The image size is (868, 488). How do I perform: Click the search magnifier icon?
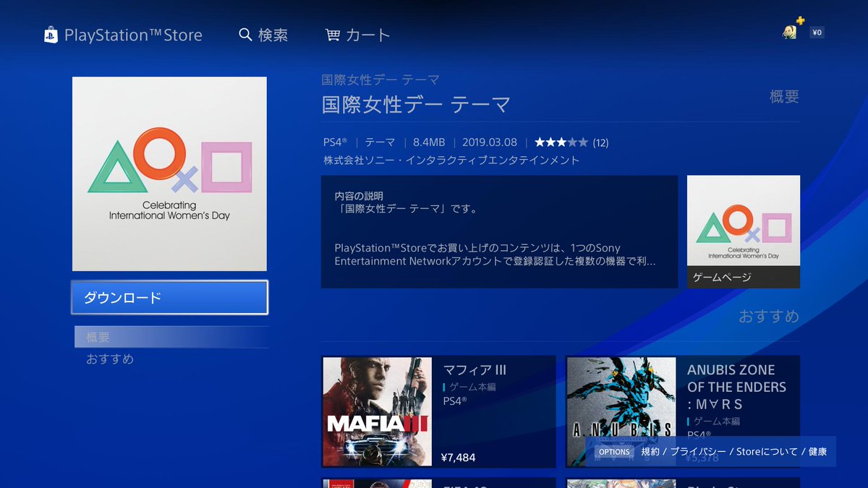(245, 35)
